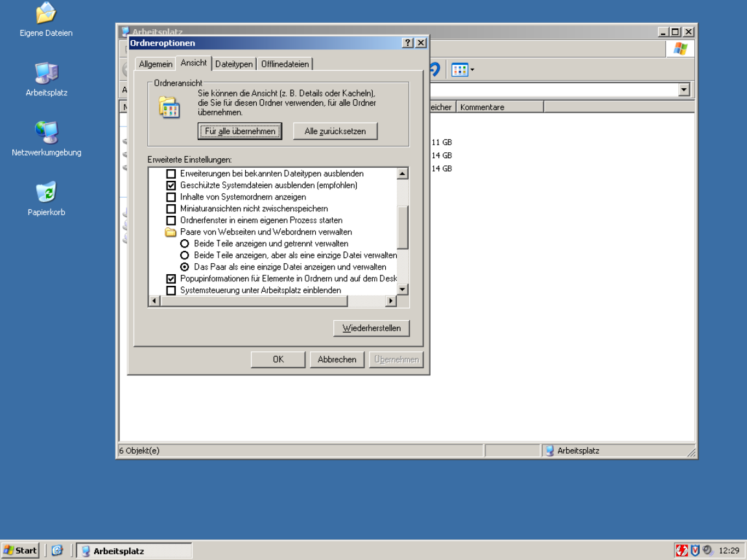Click the 11 GB value in the list
This screenshot has height=560, width=747.
click(x=442, y=143)
